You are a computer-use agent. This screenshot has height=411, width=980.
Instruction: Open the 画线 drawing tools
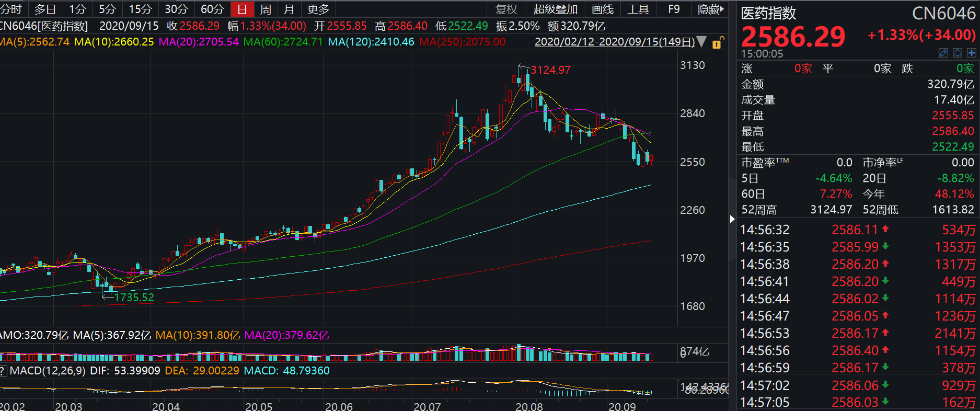point(603,9)
